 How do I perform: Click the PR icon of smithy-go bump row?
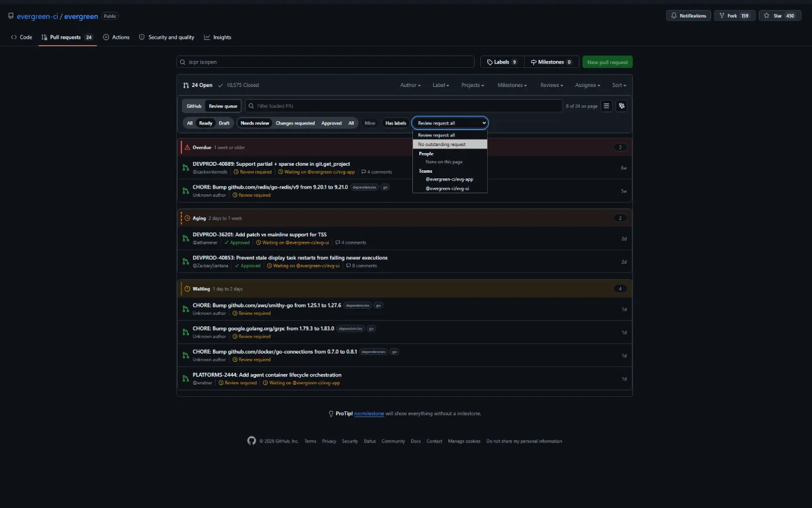(186, 309)
